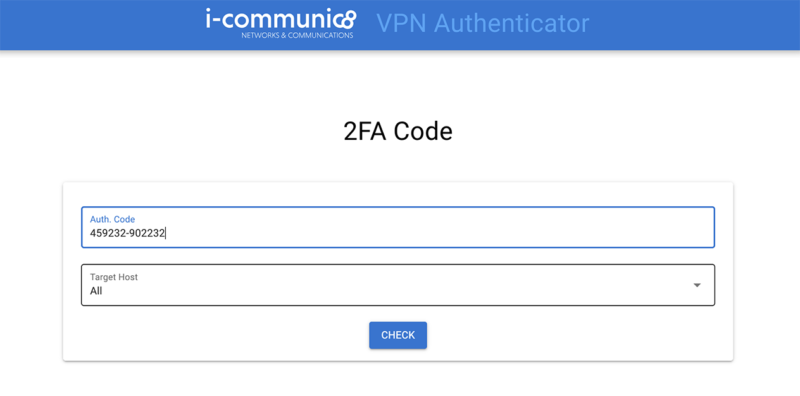Click the 'Target Host' field label
The width and height of the screenshot is (800, 396).
coord(114,277)
